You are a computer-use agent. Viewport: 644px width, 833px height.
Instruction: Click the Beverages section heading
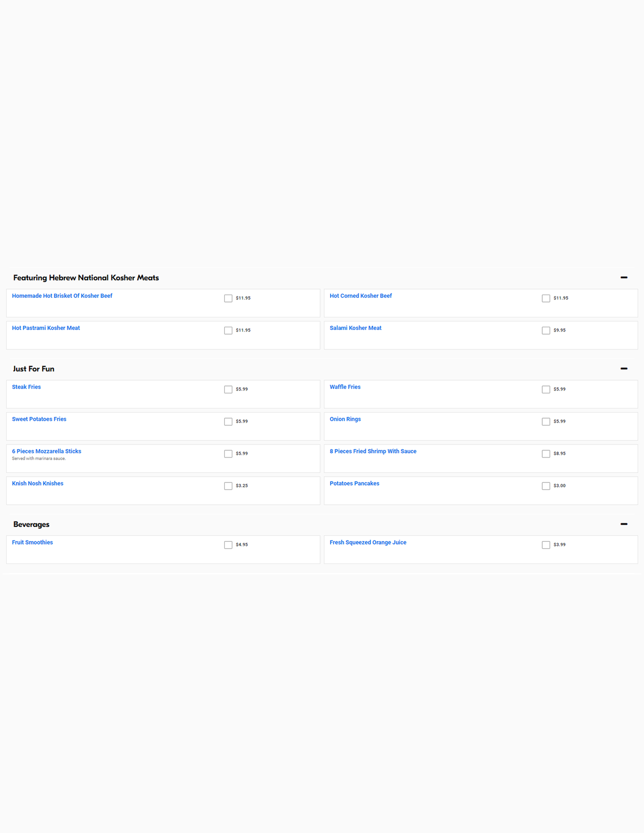[31, 524]
